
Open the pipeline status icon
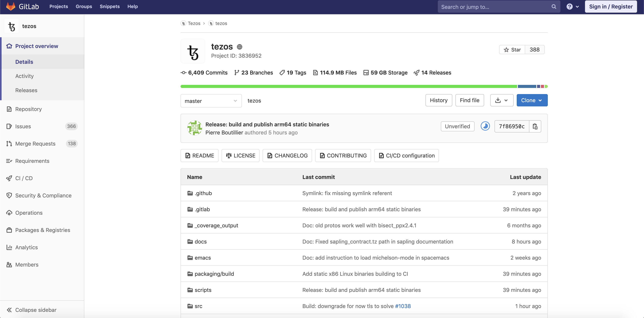click(x=485, y=126)
